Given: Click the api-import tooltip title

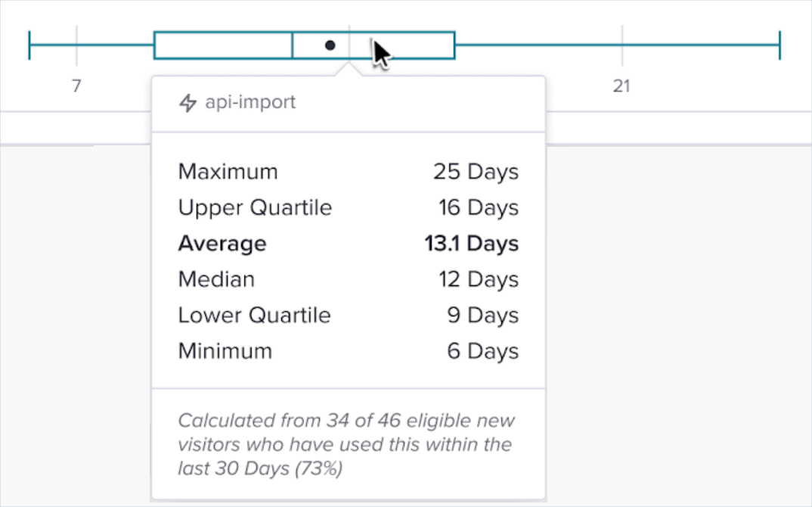Looking at the screenshot, I should coord(250,103).
